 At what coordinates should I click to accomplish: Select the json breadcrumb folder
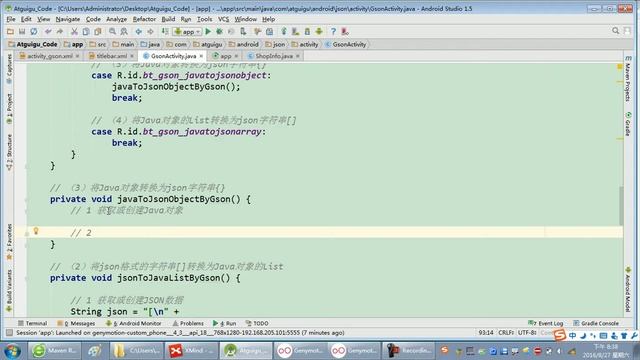(276, 44)
